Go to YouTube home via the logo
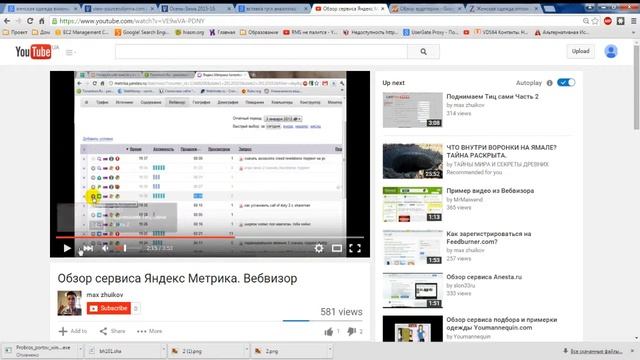This screenshot has height=360, width=640. [x=33, y=52]
